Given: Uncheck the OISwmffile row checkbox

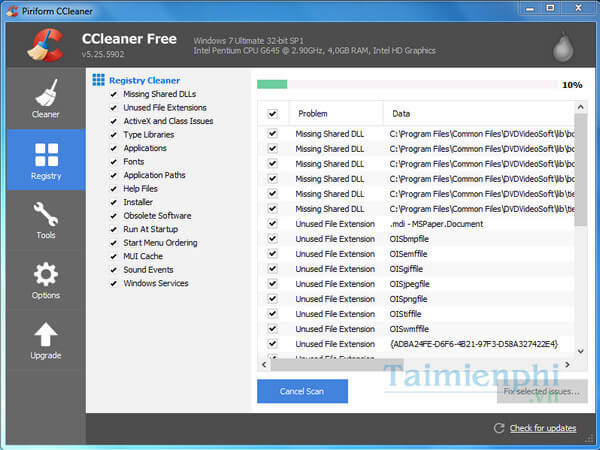Looking at the screenshot, I should coord(272,329).
